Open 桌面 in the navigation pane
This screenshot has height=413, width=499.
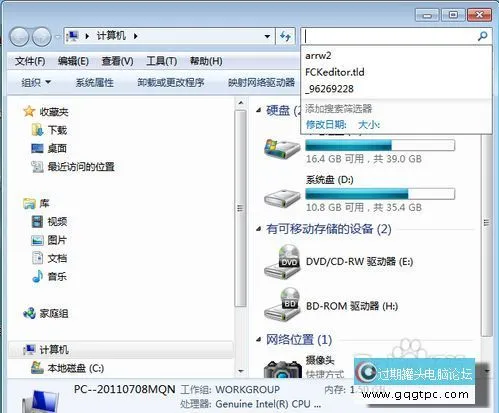[x=57, y=148]
